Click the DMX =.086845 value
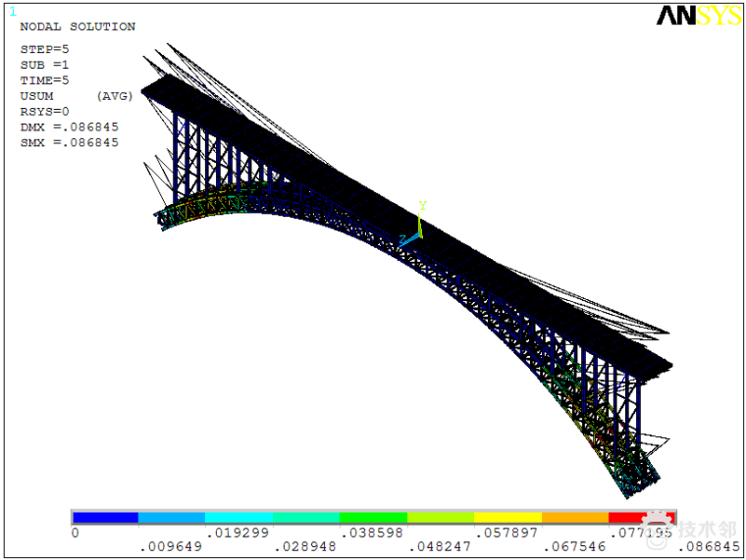746x560 pixels. tap(69, 127)
